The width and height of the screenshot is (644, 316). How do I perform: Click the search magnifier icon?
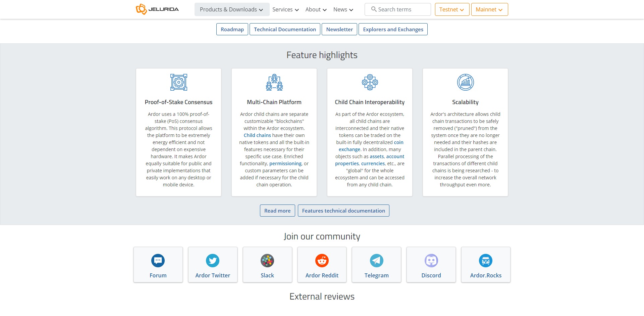coord(374,9)
